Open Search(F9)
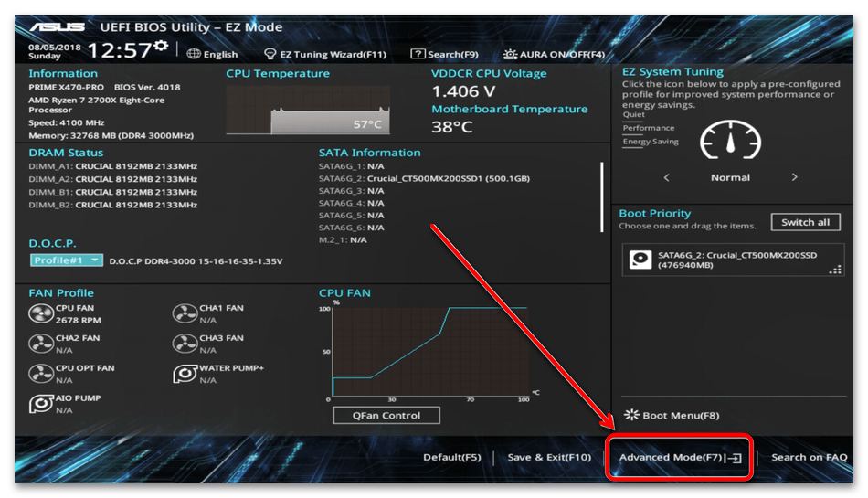The image size is (868, 498). 453,54
